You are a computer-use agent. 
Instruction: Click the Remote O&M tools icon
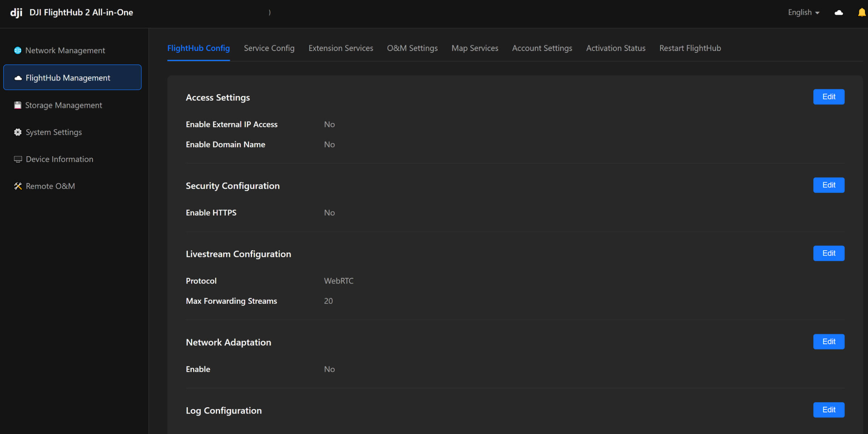[x=18, y=186]
